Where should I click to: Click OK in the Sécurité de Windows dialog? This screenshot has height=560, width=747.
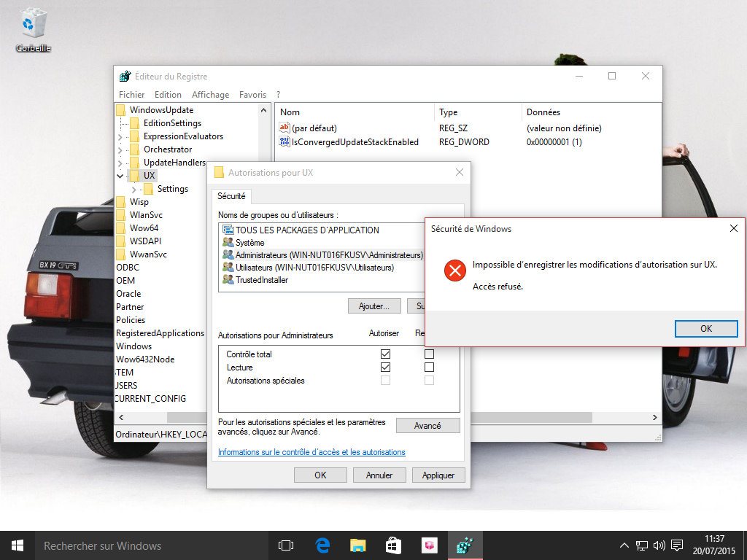(x=705, y=329)
